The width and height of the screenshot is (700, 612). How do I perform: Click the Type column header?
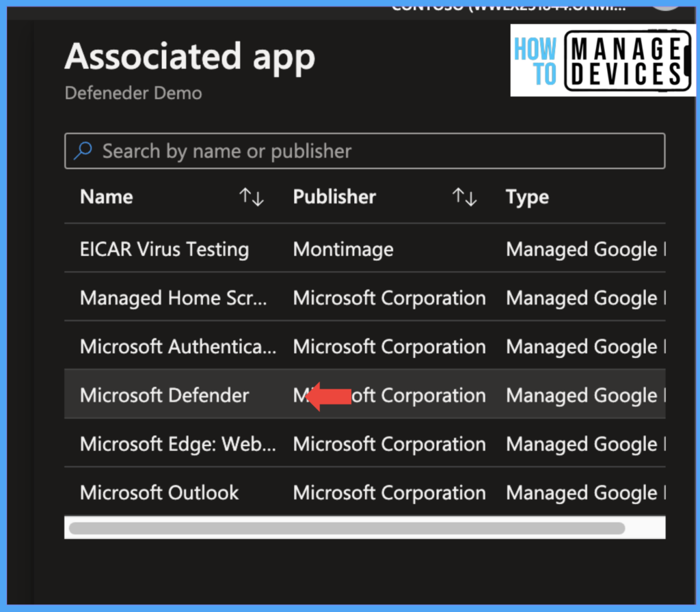(x=527, y=197)
